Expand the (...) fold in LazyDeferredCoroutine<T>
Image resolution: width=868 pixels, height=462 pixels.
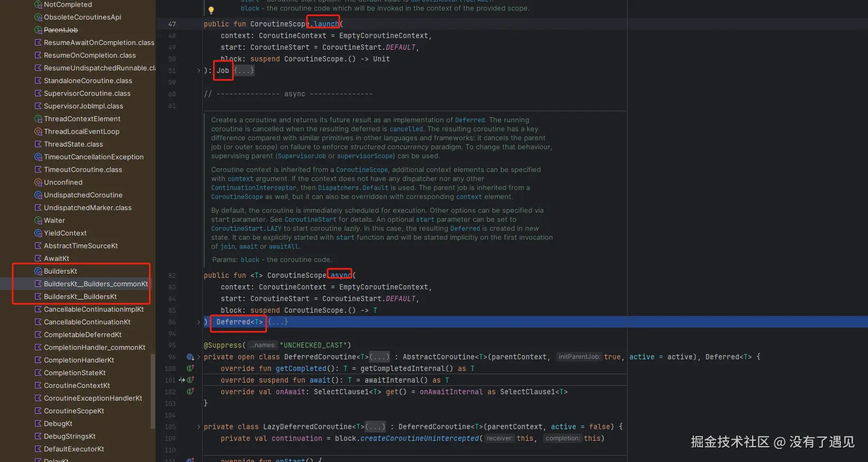click(375, 427)
